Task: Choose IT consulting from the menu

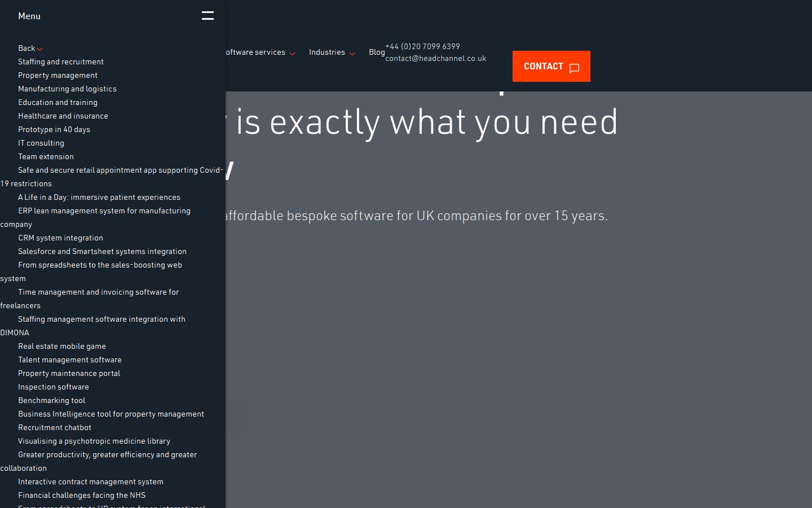Action: [41, 143]
